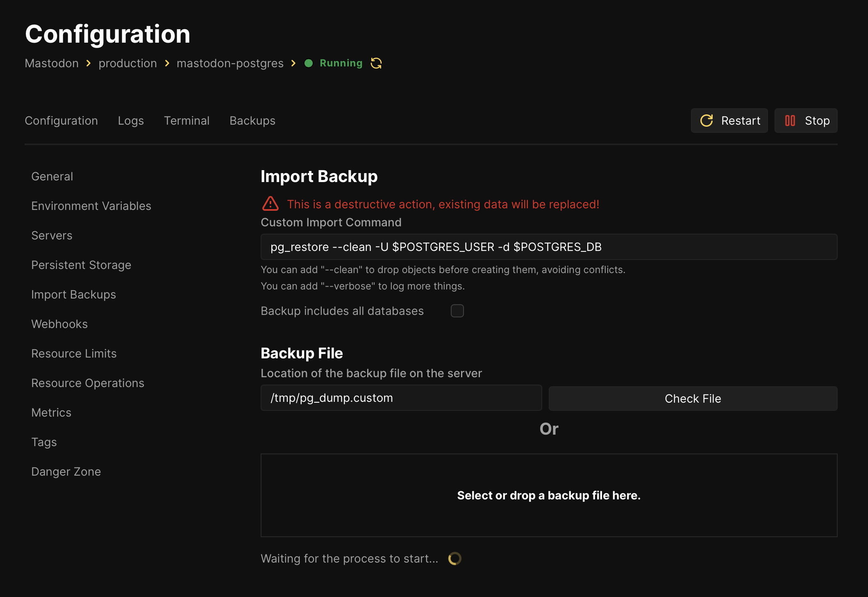Select the backup file drop zone
Viewport: 868px width, 597px height.
(548, 495)
